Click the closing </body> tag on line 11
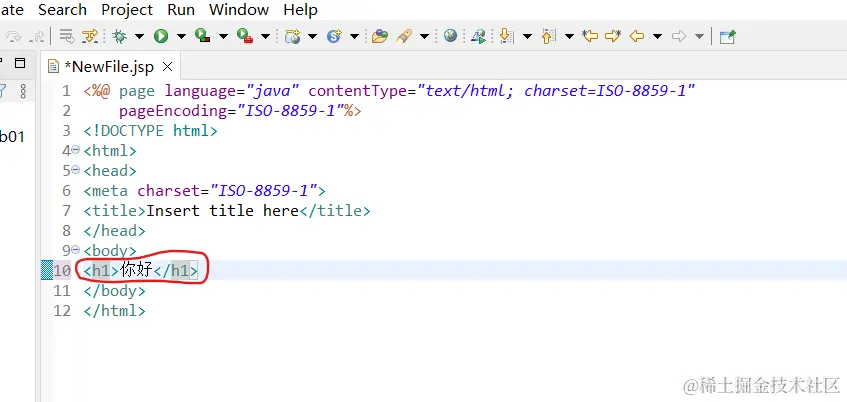 click(115, 291)
